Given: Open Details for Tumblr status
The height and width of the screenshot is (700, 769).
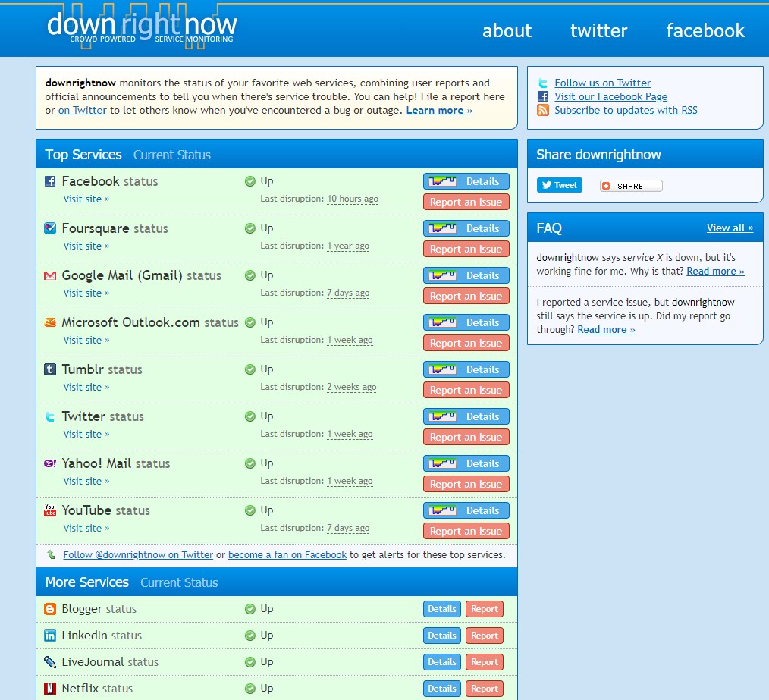Looking at the screenshot, I should coord(466,370).
